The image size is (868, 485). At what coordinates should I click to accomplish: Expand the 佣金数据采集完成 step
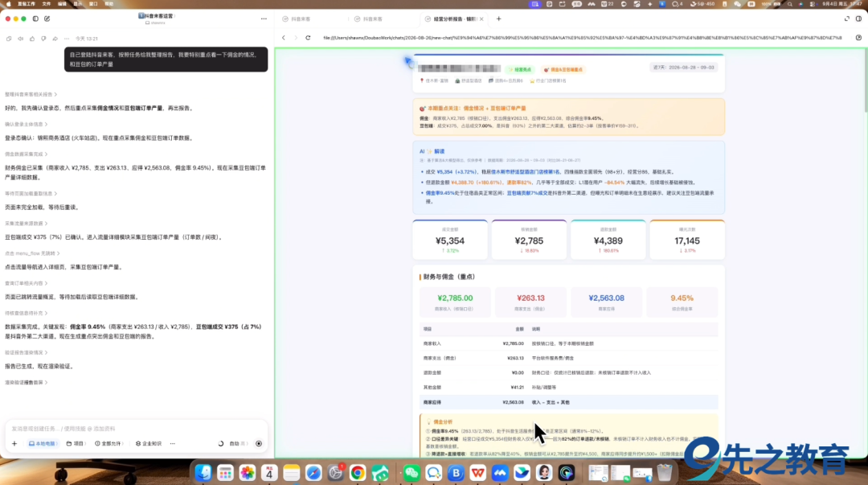point(26,154)
